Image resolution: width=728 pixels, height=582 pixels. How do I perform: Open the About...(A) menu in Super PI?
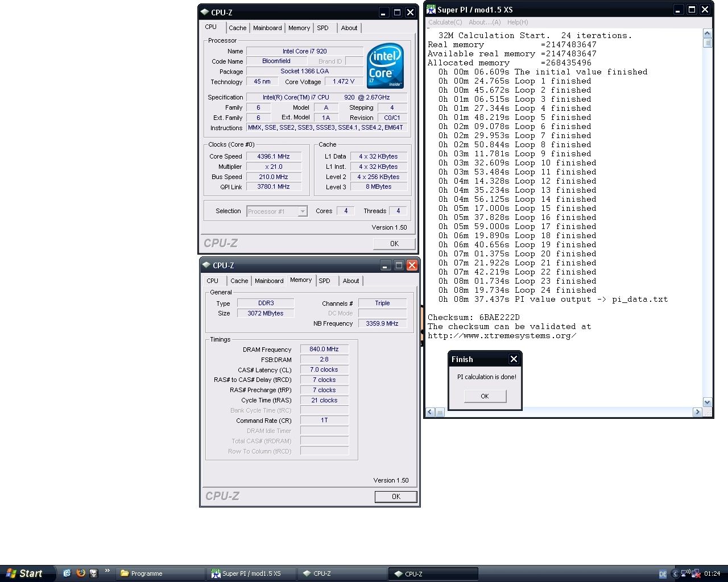pyautogui.click(x=485, y=22)
